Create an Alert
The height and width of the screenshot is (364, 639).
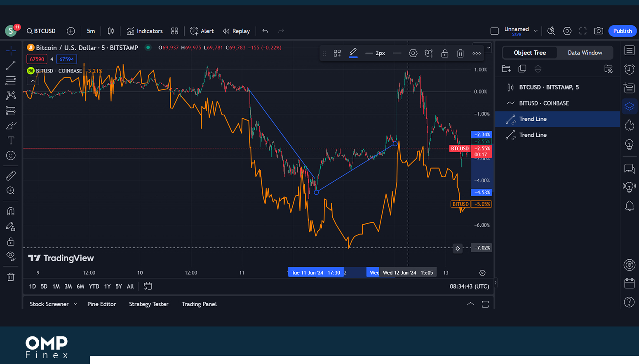point(202,31)
